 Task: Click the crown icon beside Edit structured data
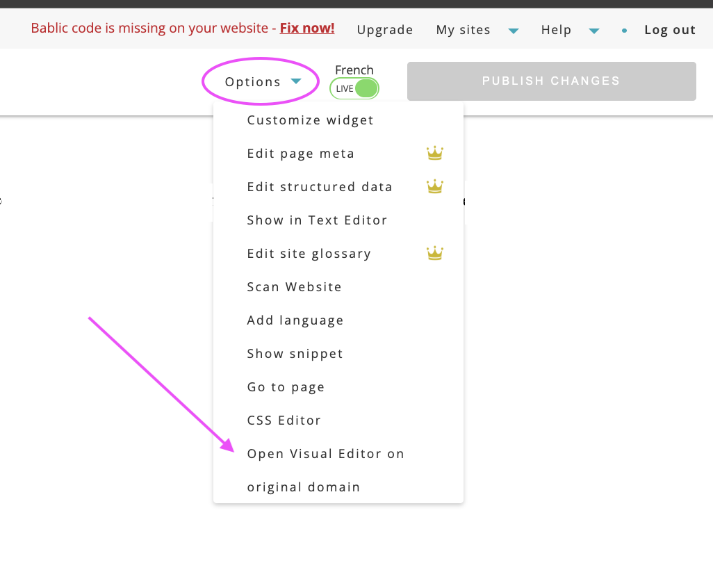point(434,186)
